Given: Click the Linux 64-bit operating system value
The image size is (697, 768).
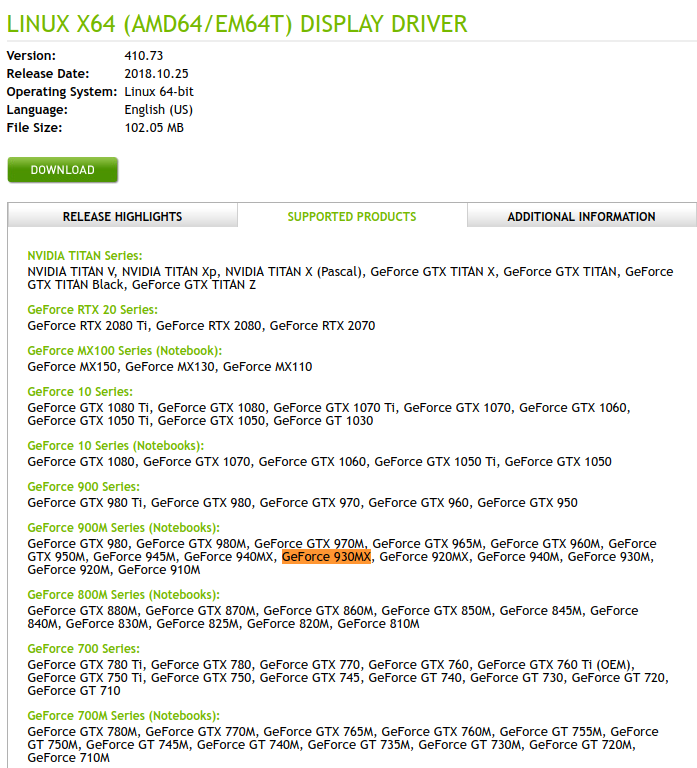Looking at the screenshot, I should click(x=159, y=92).
